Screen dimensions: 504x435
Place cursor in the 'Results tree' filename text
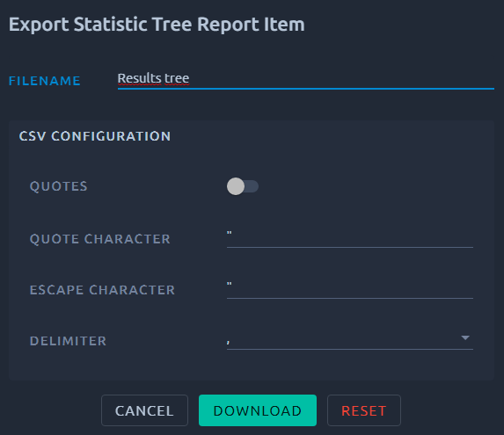(153, 78)
